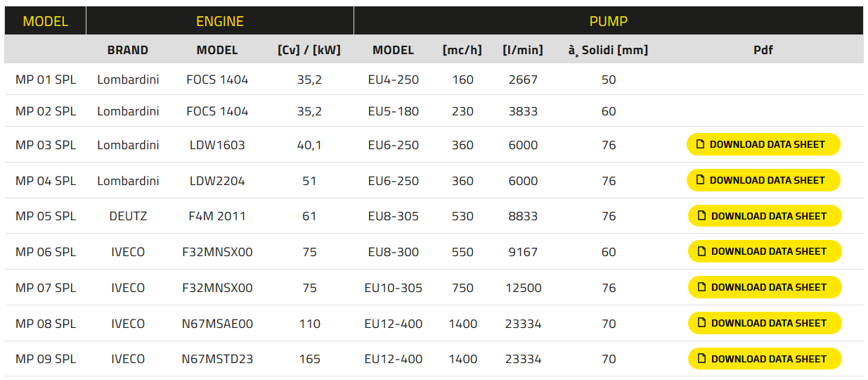Click the [mc/h] column header
Screen dimensions: 868x380
click(x=462, y=50)
